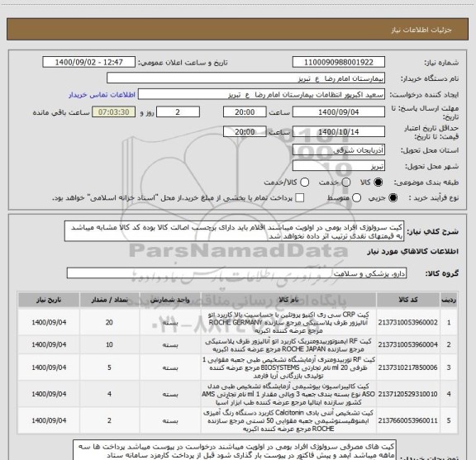Viewport: 476px width, 460px height.
Task: Select the خدمت radio button
Action: (x=346, y=183)
